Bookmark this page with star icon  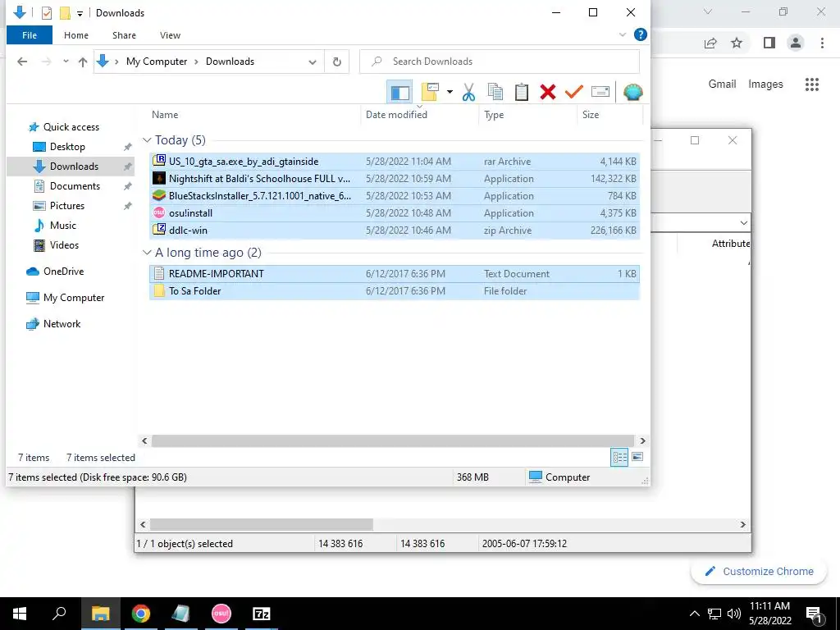737,43
